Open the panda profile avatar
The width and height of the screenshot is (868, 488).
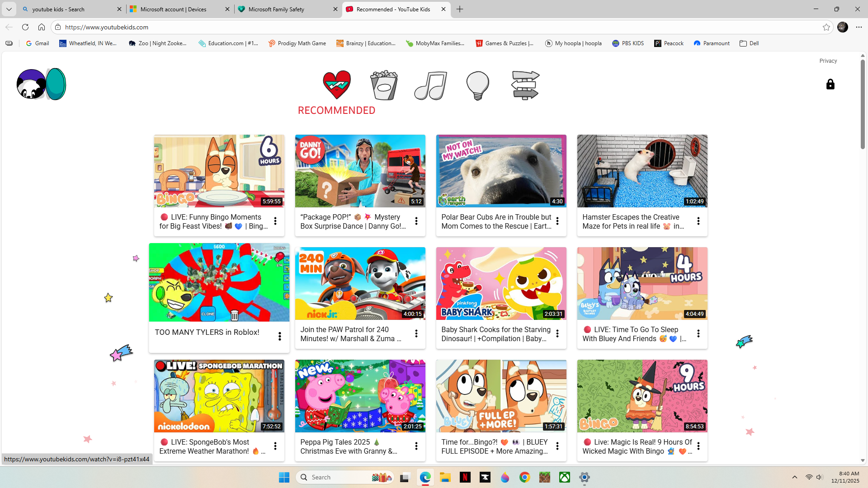pos(30,84)
